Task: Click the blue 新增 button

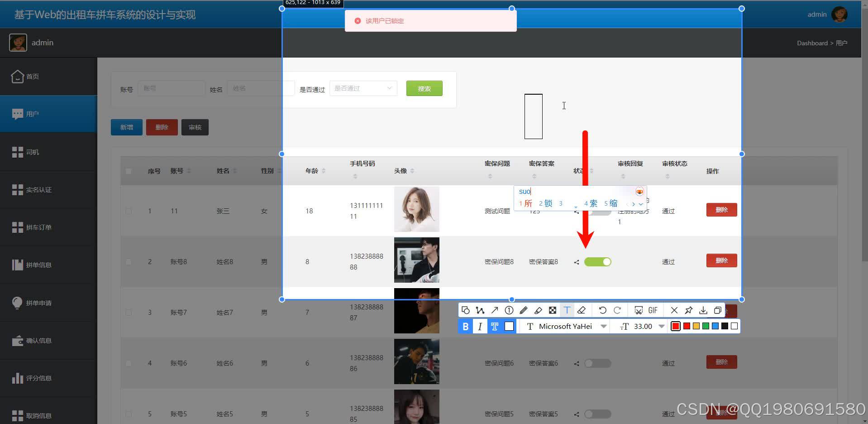Action: 127,127
